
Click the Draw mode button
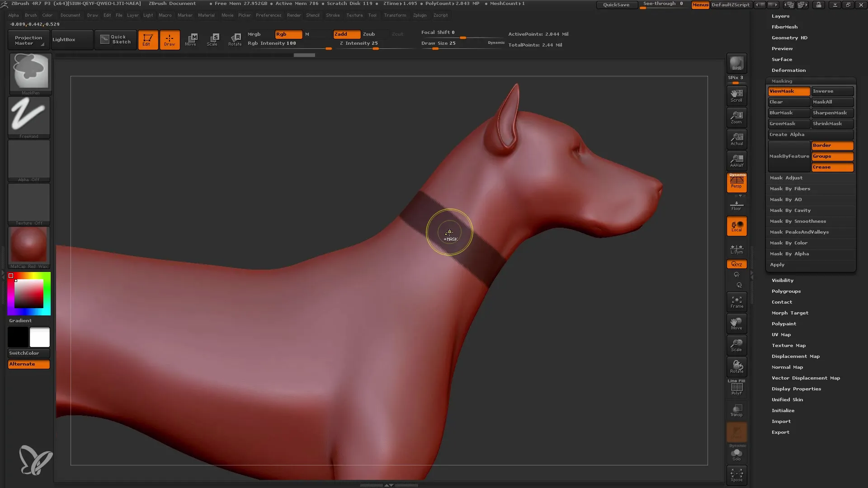click(170, 39)
